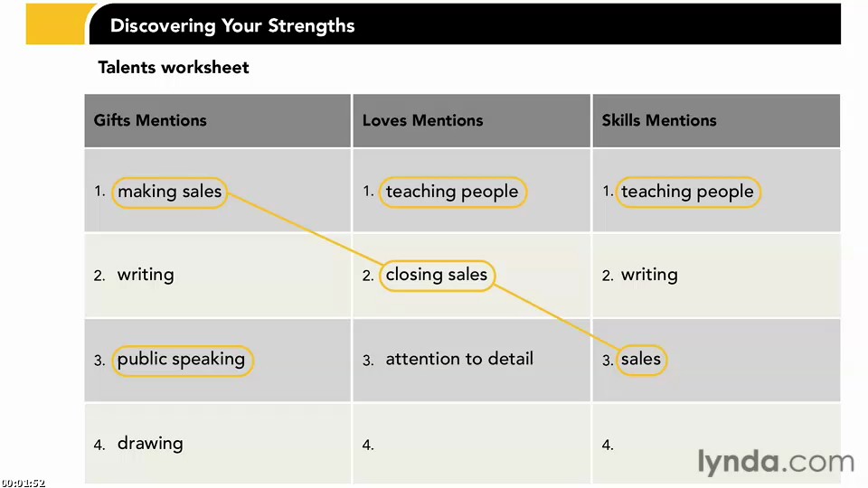Image resolution: width=868 pixels, height=488 pixels.
Task: Select 'drawing' in Gifts Mentions column
Action: pyautogui.click(x=150, y=443)
